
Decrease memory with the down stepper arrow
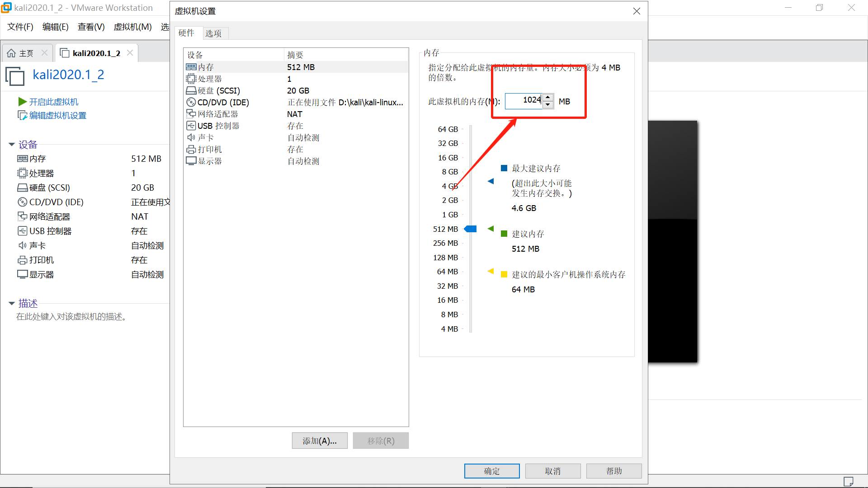pos(548,105)
